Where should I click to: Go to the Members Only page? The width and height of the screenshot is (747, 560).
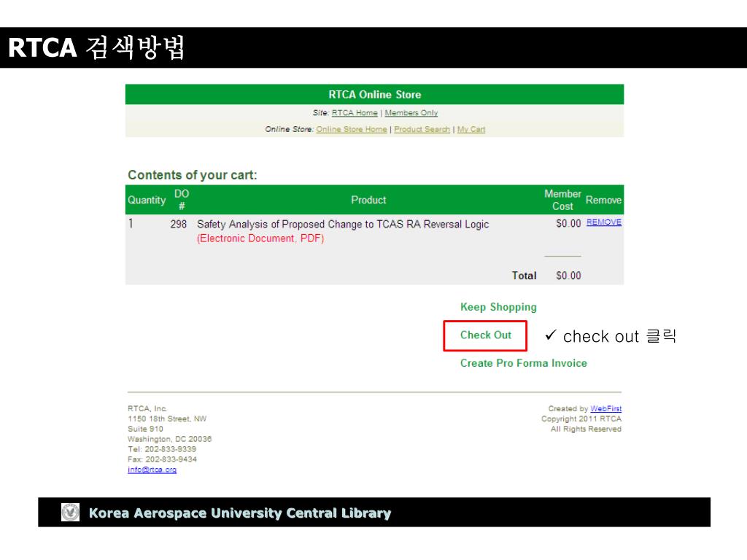pos(411,113)
